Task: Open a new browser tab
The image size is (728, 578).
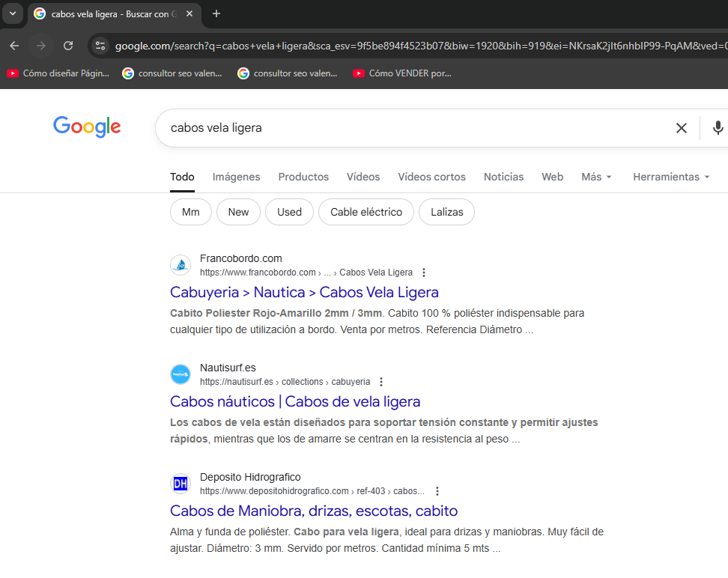Action: tap(216, 13)
